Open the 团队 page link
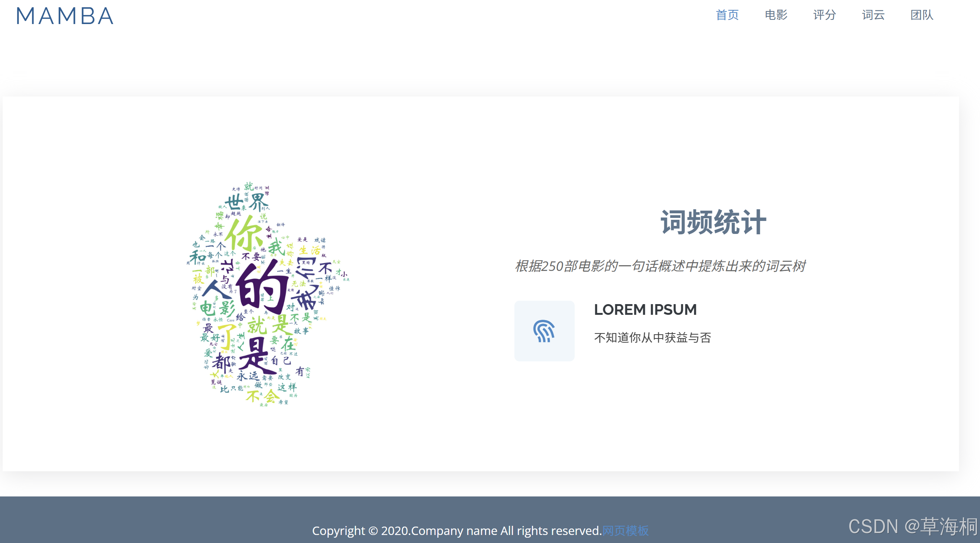Image resolution: width=980 pixels, height=543 pixels. (x=922, y=15)
